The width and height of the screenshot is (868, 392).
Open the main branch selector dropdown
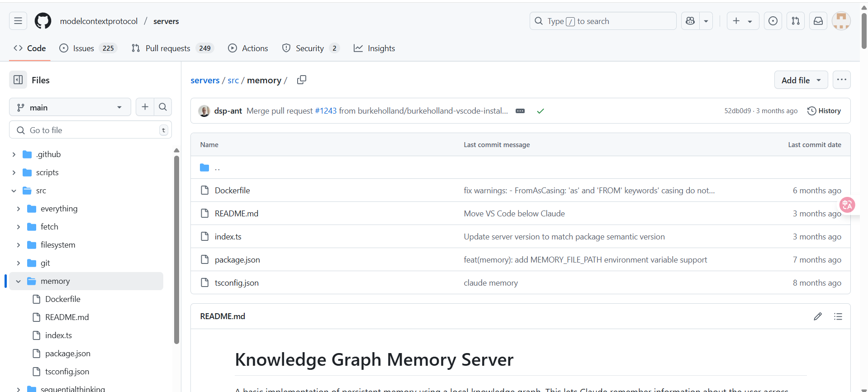point(70,107)
